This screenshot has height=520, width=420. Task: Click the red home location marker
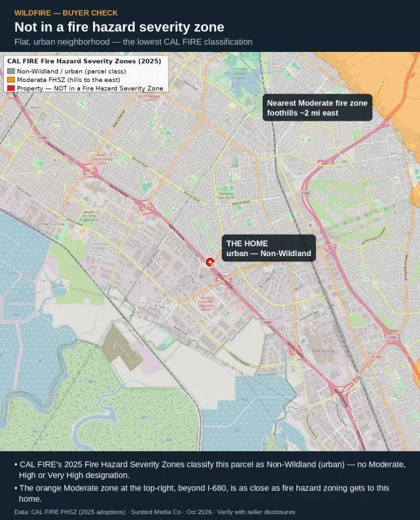click(209, 262)
